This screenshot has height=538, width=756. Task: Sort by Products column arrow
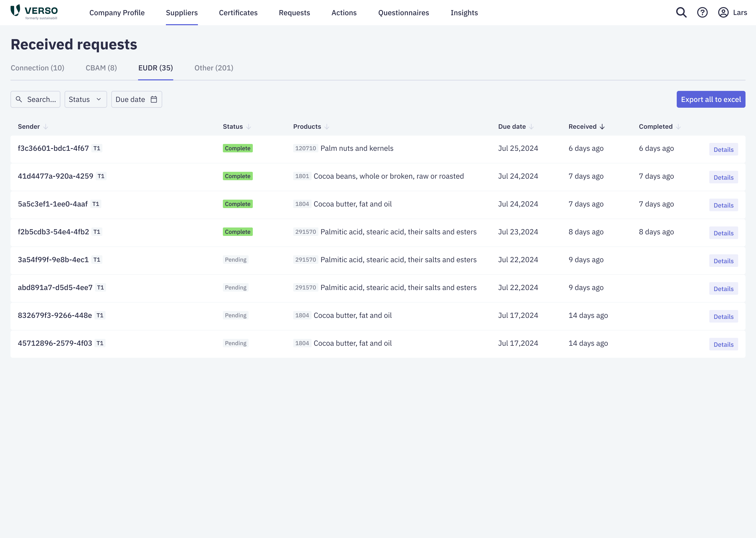tap(327, 127)
